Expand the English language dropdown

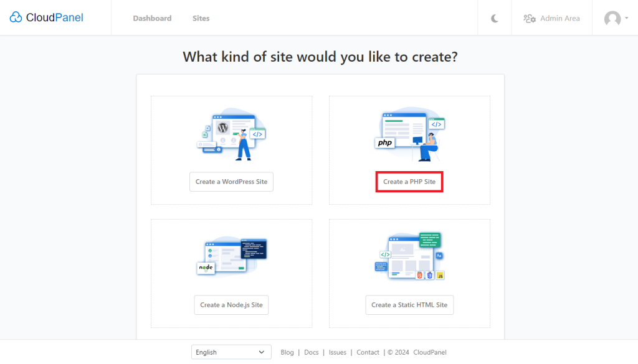[231, 352]
